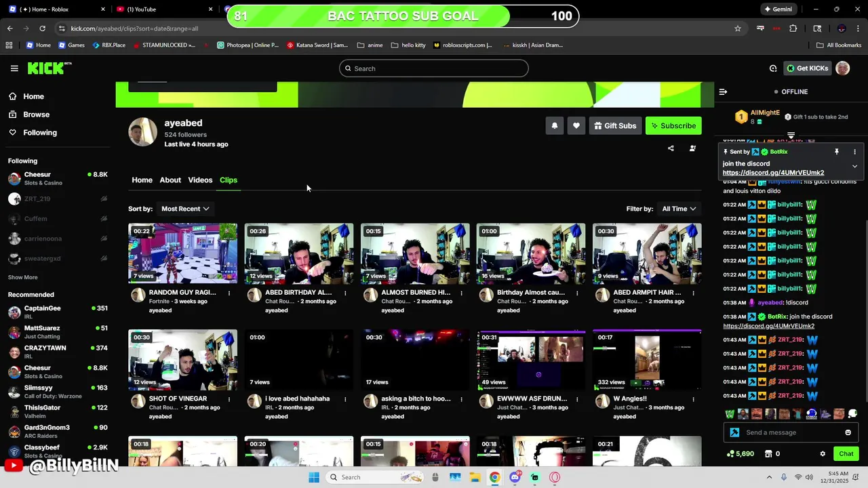Screen dimensions: 868x488
Task: Play the ABED BIRTHDAY AL... clip thumbnail
Action: [298, 253]
